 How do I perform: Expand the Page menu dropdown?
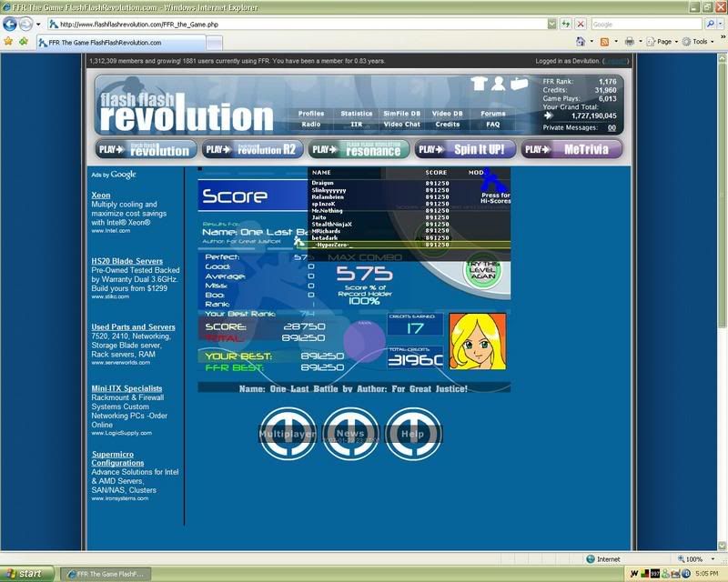(x=676, y=42)
